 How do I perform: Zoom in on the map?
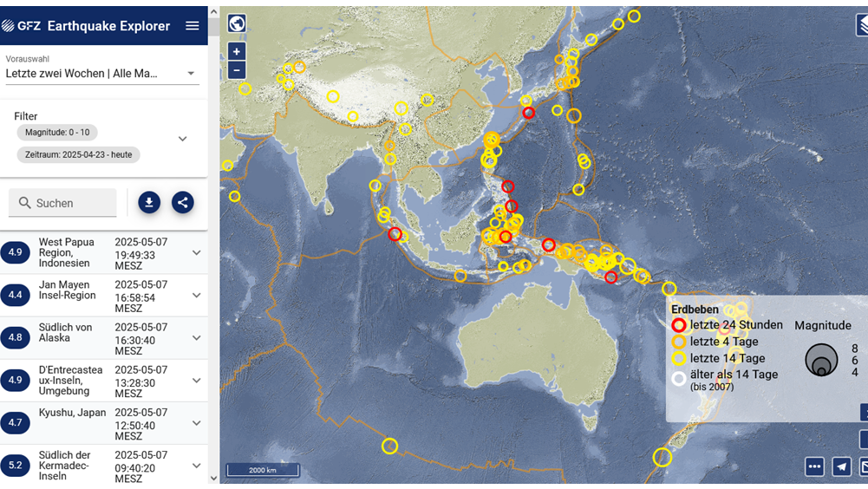pyautogui.click(x=237, y=52)
